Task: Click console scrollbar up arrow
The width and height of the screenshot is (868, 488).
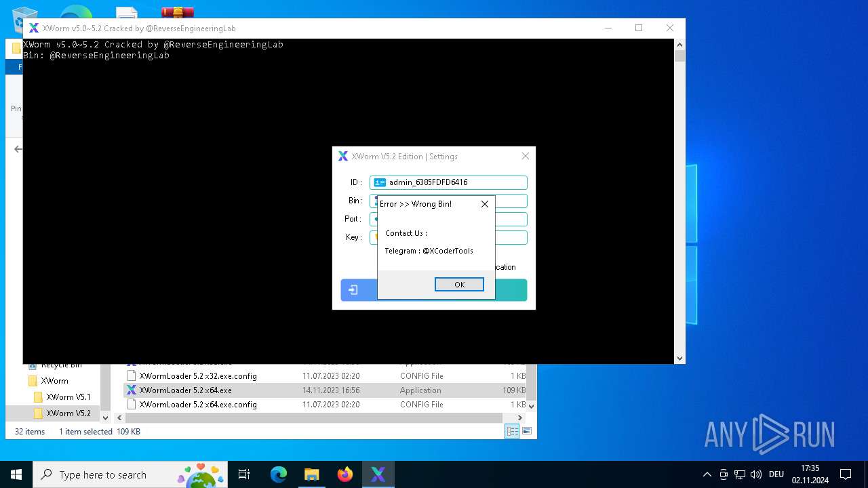Action: pos(679,44)
